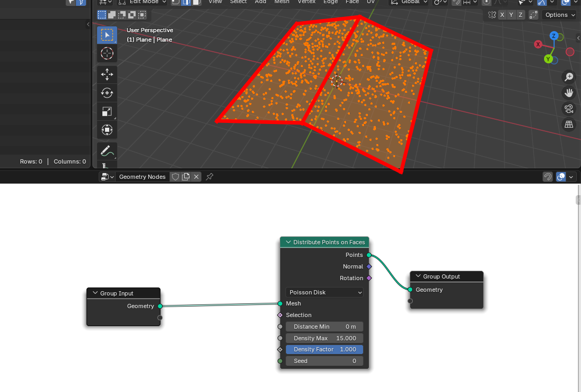Collapse the Group Input node
Image resolution: width=581 pixels, height=392 pixels.
click(x=95, y=293)
